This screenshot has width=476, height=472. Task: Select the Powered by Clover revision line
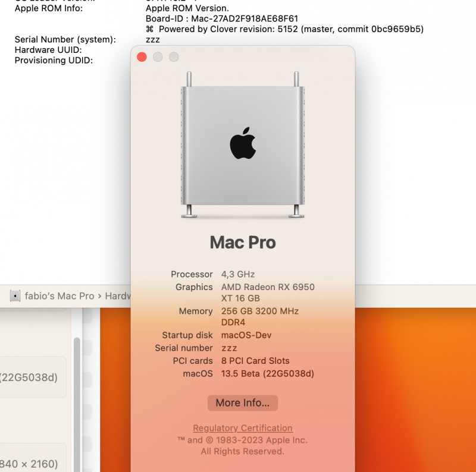pos(284,29)
